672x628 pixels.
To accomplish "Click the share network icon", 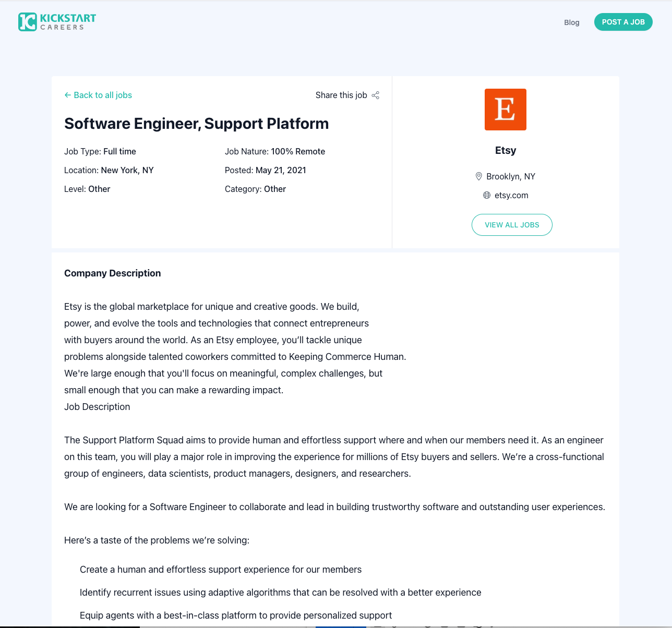I will coord(376,95).
